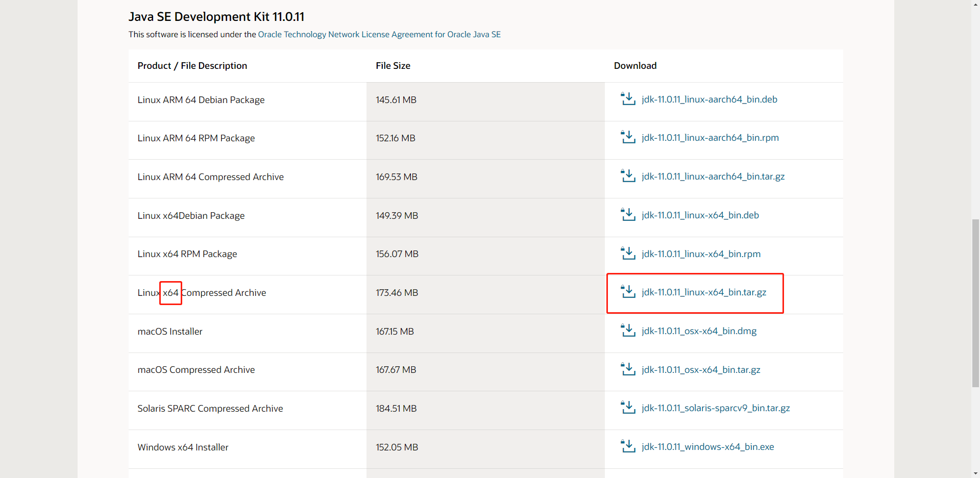Select Solaris SPARC Compressed Archive text
Screen dimensions: 980x478
click(x=210, y=409)
